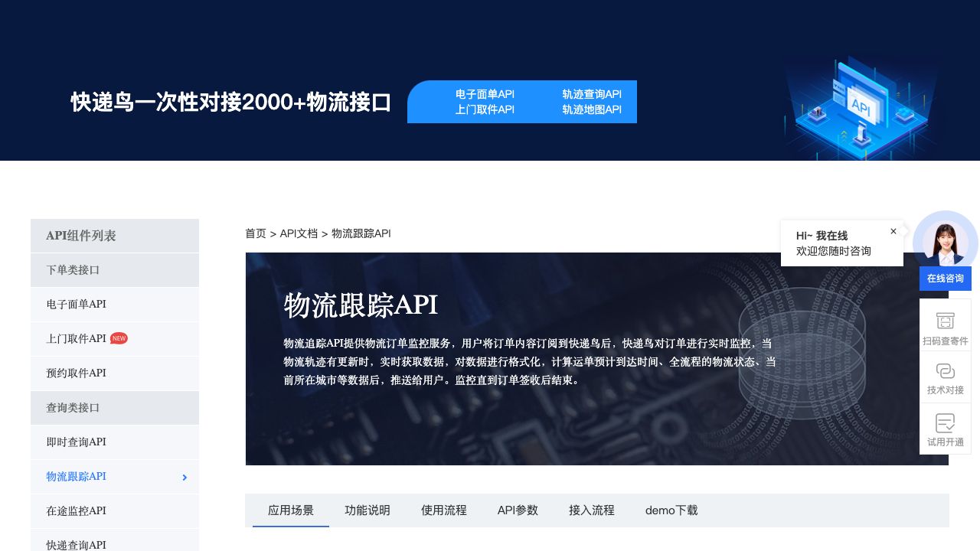
Task: Select 电子面单API in the sidebar
Action: pos(76,304)
